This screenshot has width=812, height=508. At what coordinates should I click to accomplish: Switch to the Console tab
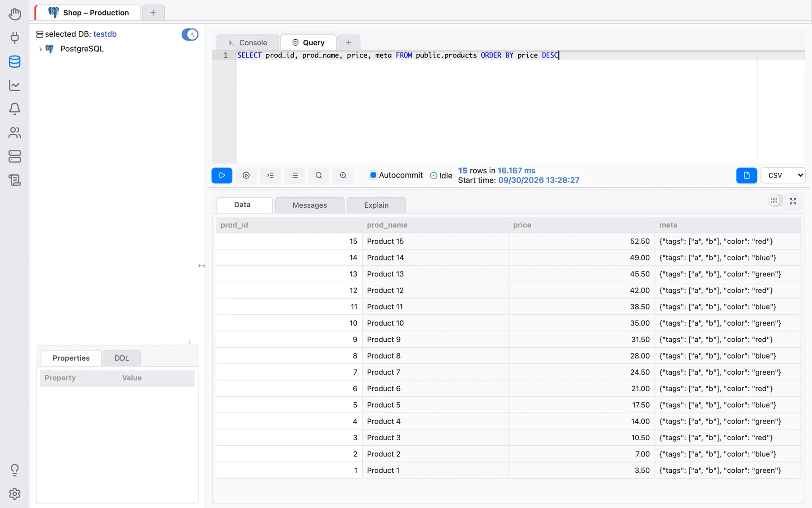[247, 42]
